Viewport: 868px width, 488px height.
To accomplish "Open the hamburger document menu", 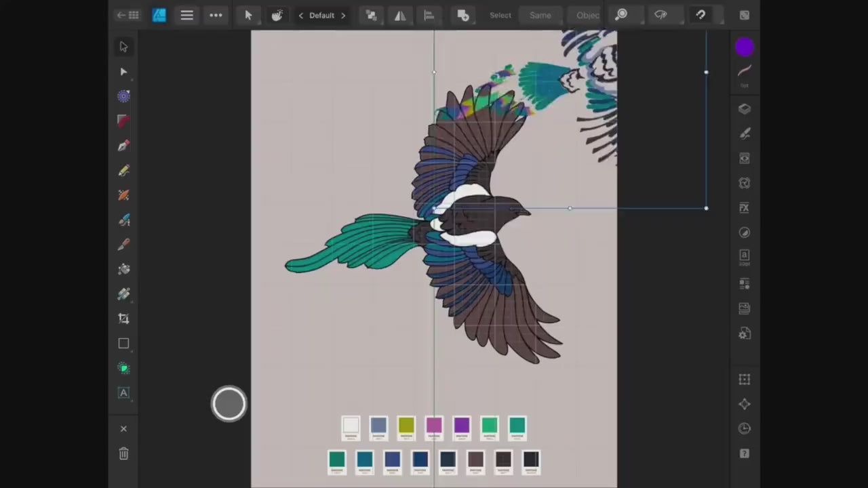I will click(186, 15).
